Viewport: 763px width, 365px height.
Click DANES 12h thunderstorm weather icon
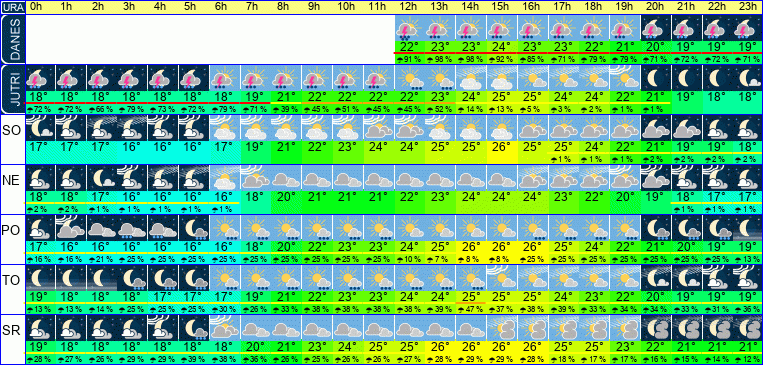coord(410,28)
